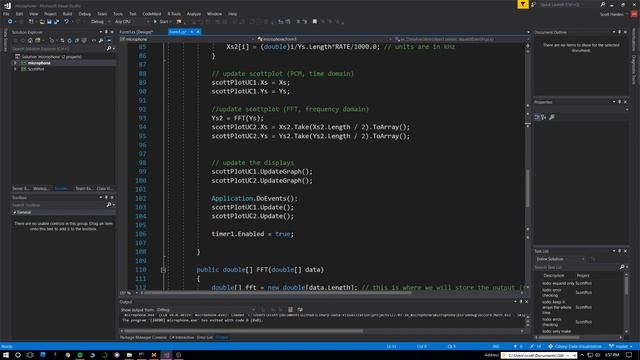
Task: Close the active Form1.cs tab
Action: (198, 32)
